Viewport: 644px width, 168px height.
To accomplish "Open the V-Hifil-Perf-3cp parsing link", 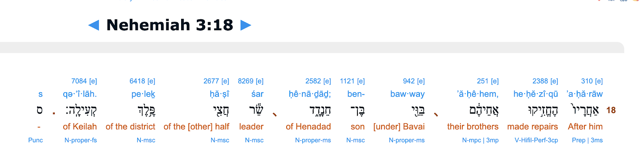I will coord(536,140).
